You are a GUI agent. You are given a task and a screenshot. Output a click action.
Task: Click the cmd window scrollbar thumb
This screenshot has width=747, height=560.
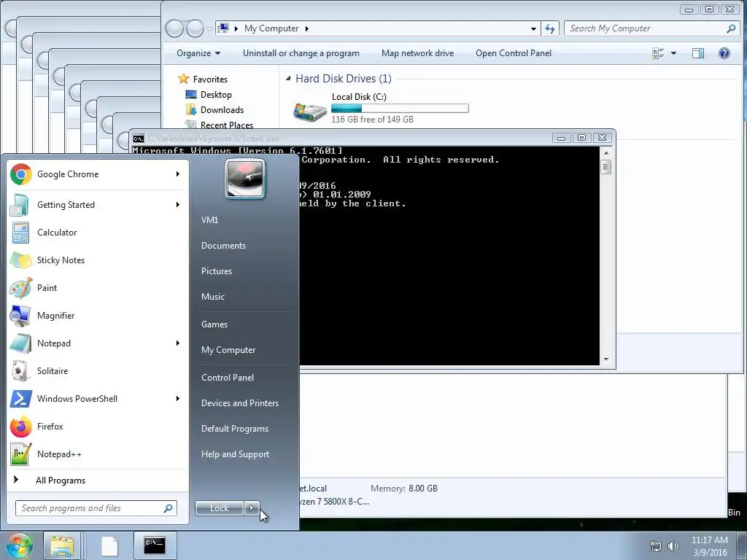pos(606,167)
